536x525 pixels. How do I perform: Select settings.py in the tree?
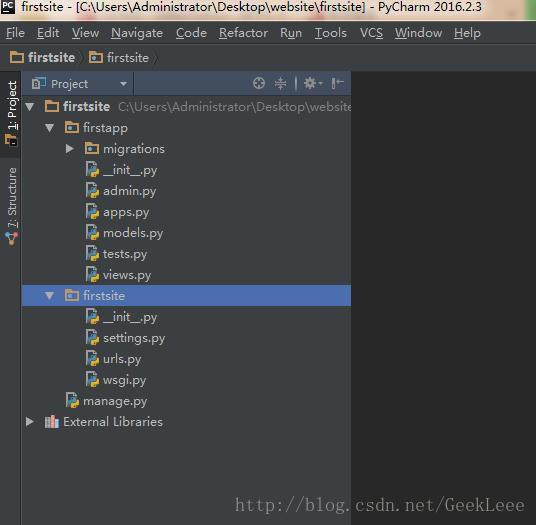tap(186, 338)
